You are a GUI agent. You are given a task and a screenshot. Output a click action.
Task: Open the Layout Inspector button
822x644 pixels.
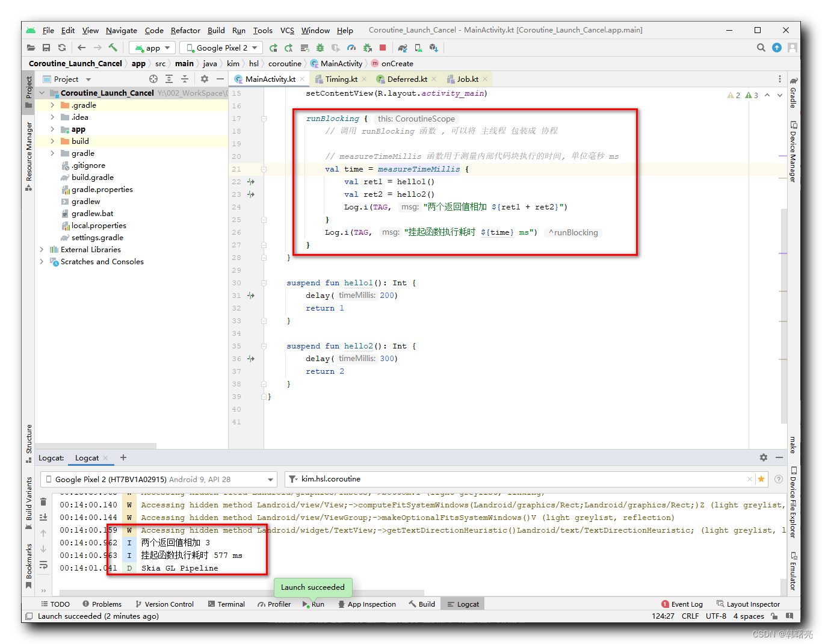tap(748, 604)
